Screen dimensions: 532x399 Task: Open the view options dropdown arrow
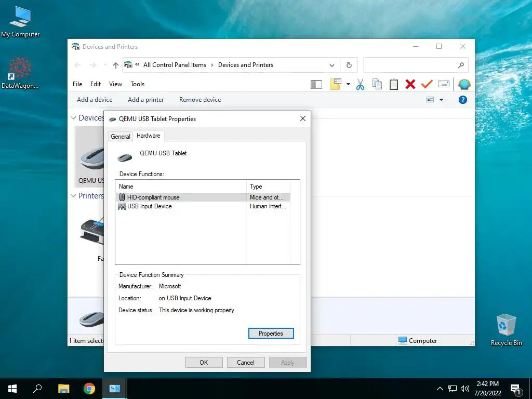coord(441,100)
